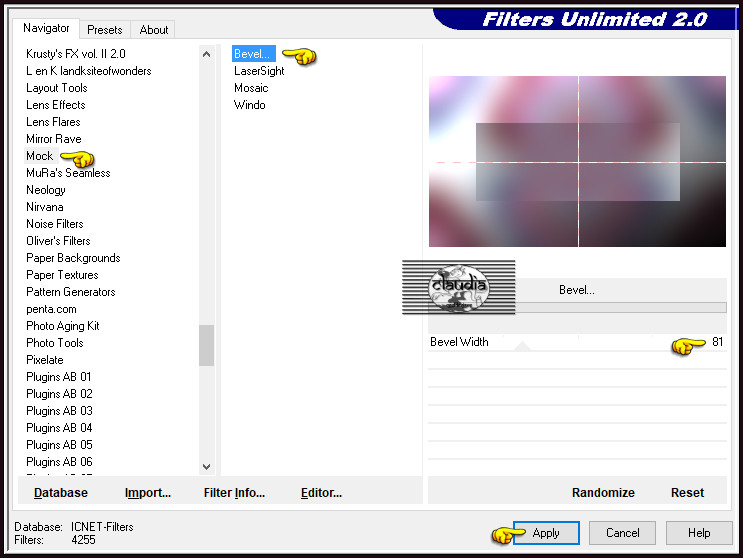Viewport: 743px width, 558px height.
Task: Select Plugins AB 01 group
Action: [59, 377]
